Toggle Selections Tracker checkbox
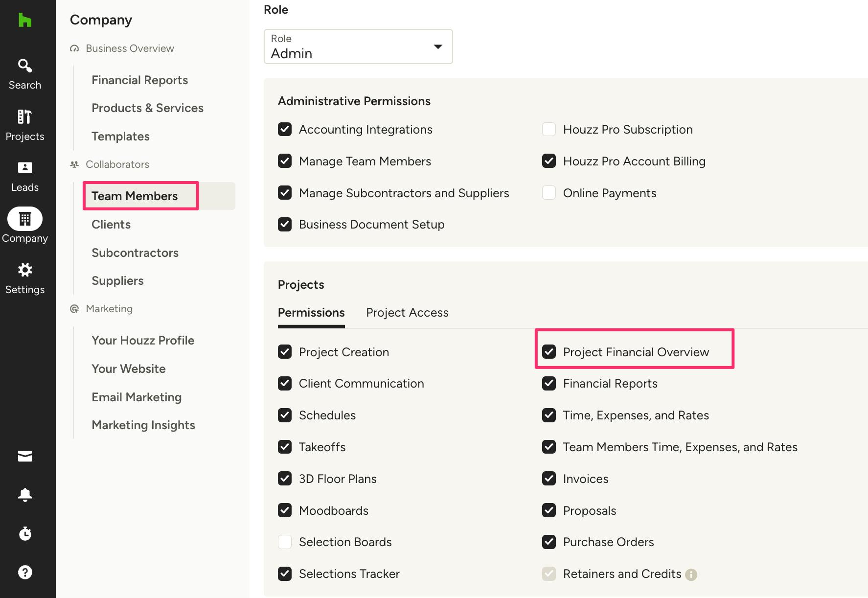This screenshot has width=868, height=598. pyautogui.click(x=285, y=574)
